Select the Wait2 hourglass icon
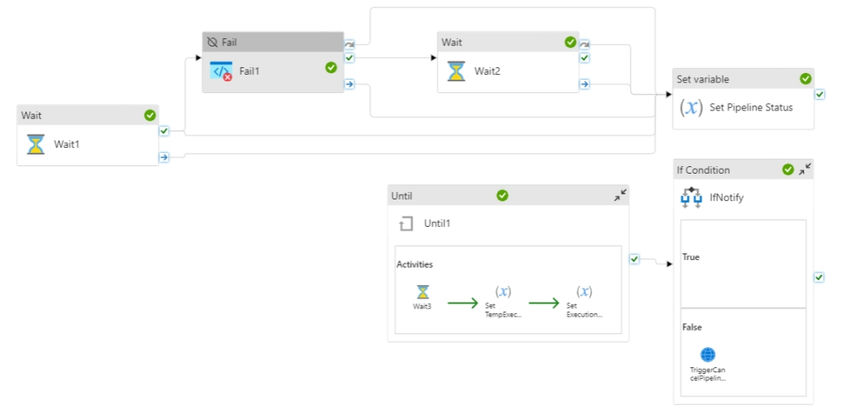Screen dimensions: 850x413 coord(456,71)
